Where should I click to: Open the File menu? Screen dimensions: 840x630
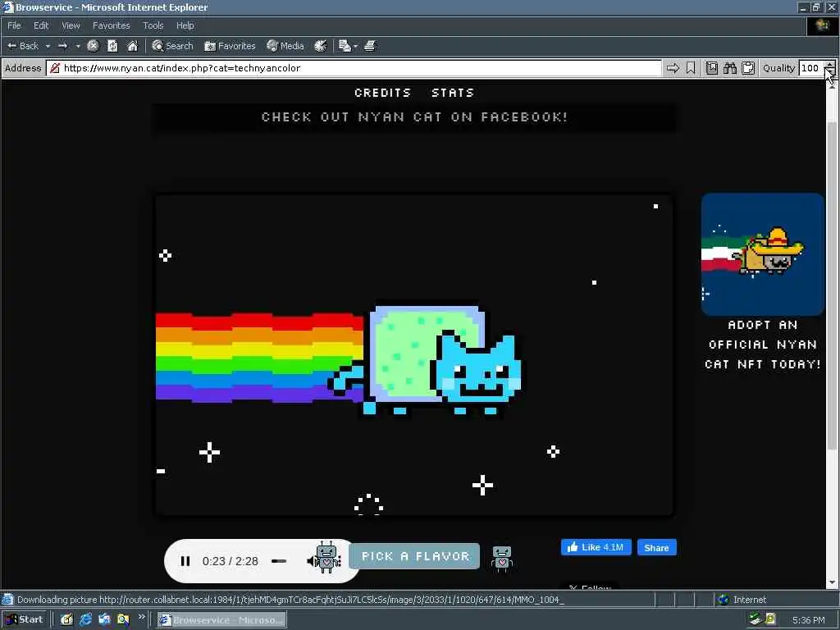[x=14, y=25]
